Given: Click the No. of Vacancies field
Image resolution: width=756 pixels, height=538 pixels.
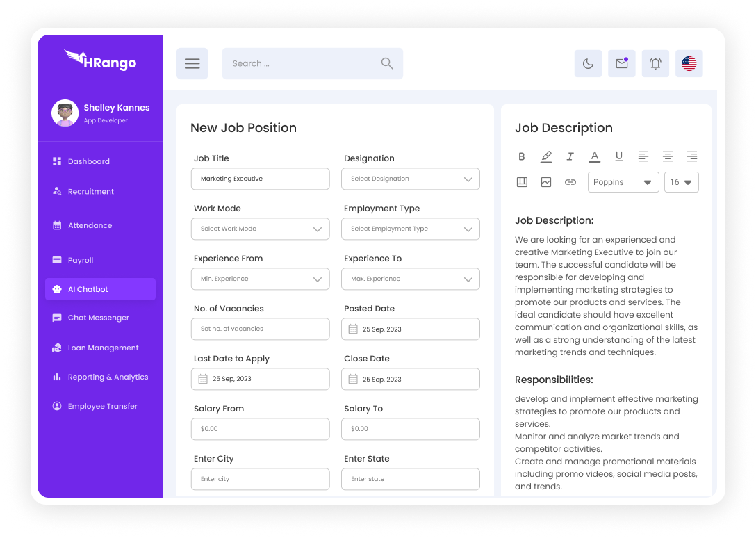Looking at the screenshot, I should [x=260, y=329].
